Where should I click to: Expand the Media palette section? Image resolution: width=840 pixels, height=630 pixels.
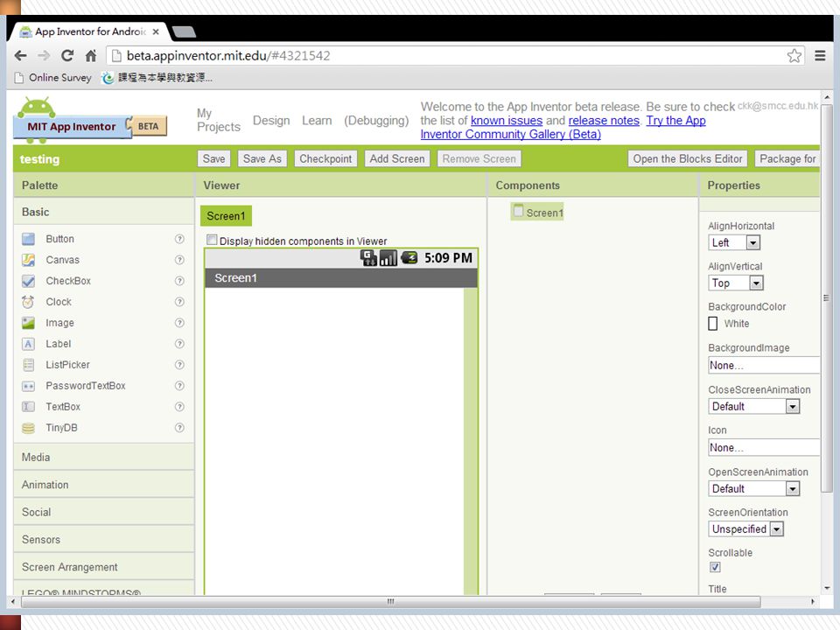pos(104,458)
